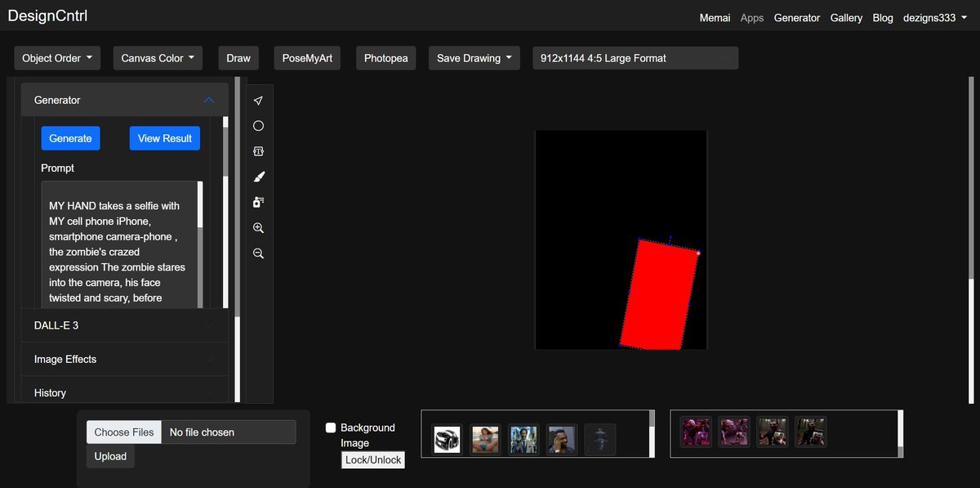This screenshot has width=980, height=488.
Task: Toggle the Background Image checkbox
Action: click(x=330, y=427)
